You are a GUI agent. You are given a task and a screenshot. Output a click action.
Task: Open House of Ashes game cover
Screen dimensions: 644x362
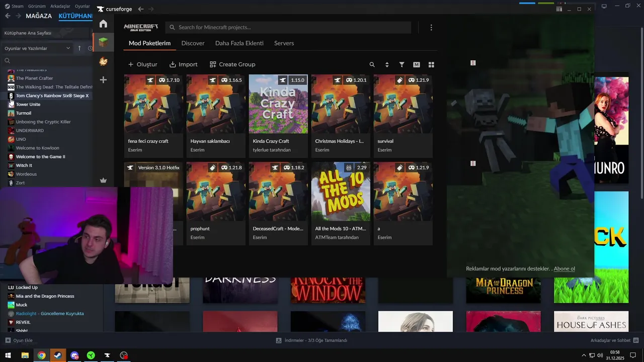tap(591, 321)
